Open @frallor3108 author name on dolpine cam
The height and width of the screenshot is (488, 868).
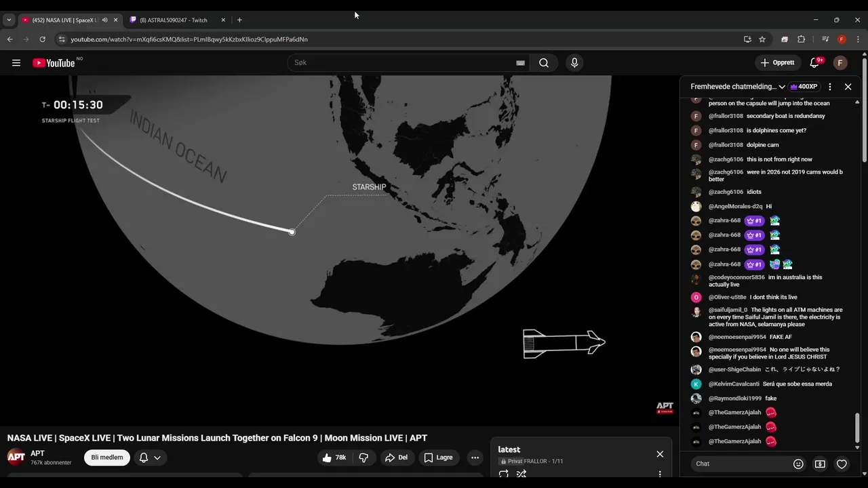click(726, 145)
